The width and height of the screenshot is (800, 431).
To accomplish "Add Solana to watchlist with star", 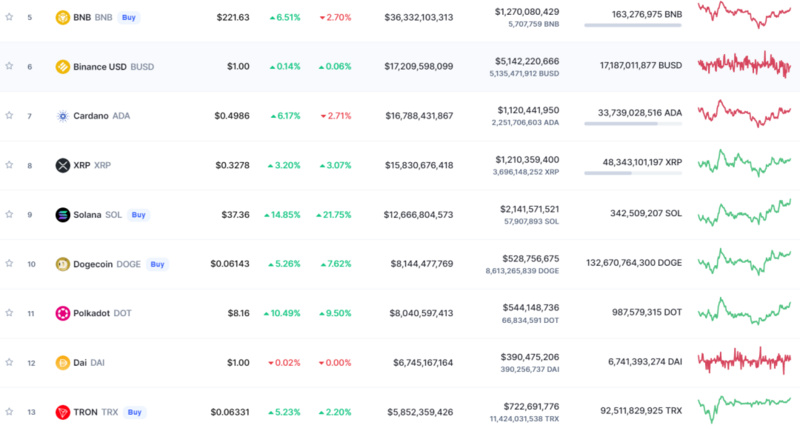I will pos(9,214).
